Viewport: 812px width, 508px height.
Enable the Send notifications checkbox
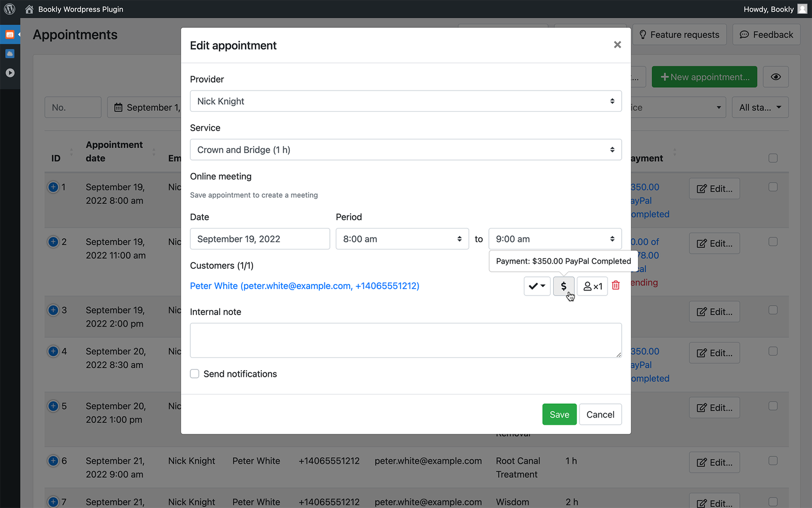coord(194,373)
